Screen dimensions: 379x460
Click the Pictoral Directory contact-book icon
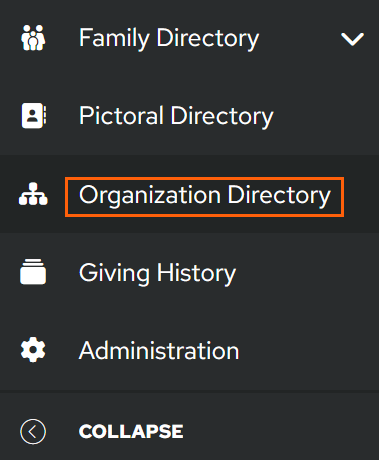click(x=34, y=116)
